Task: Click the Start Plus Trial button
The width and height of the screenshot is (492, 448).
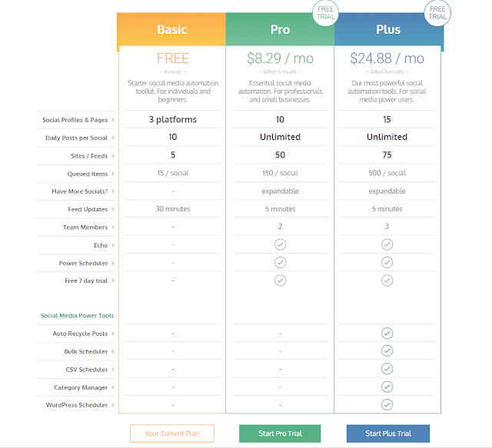Action: (x=388, y=433)
